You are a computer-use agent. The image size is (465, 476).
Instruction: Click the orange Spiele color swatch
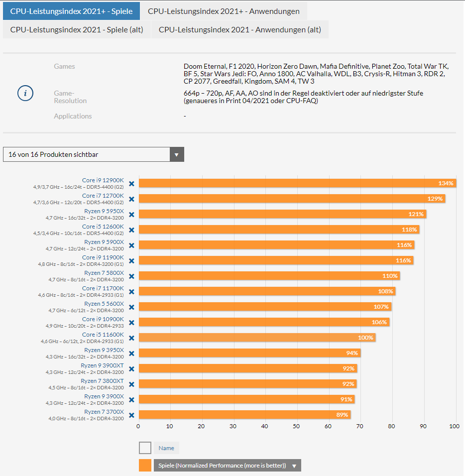tap(145, 466)
